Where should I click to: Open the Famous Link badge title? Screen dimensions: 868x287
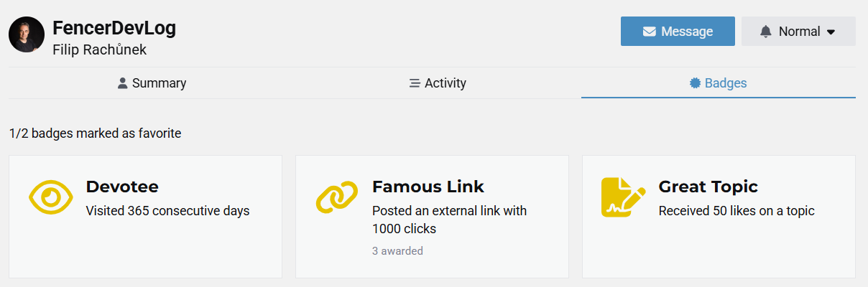[x=428, y=187]
